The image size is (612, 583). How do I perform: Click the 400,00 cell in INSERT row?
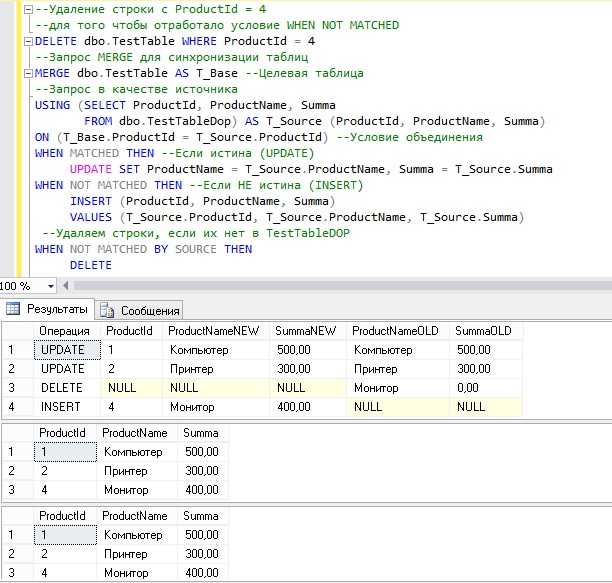click(x=308, y=407)
